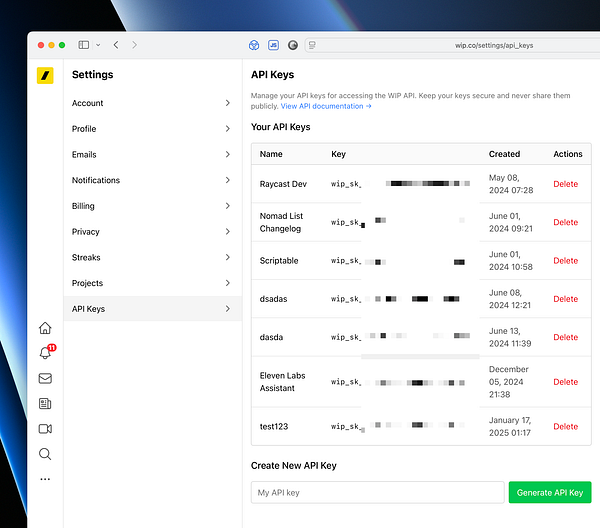
Task: Click the blue cube extension icon
Action: (254, 45)
